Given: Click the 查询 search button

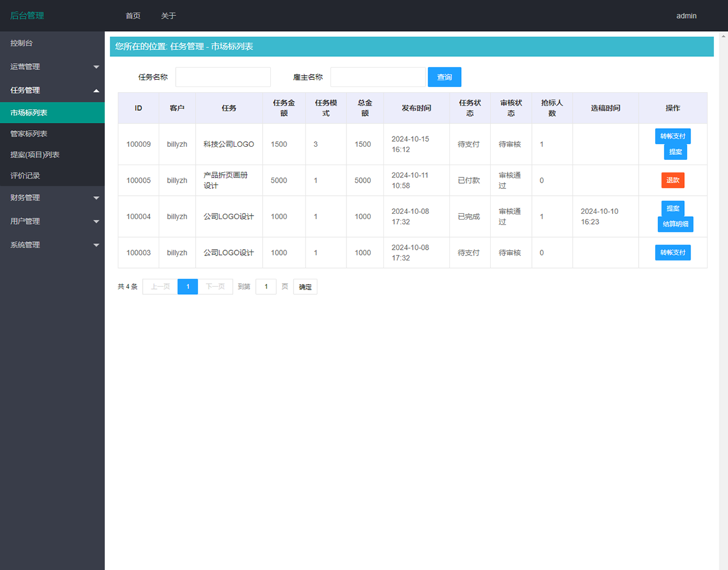Looking at the screenshot, I should [445, 77].
